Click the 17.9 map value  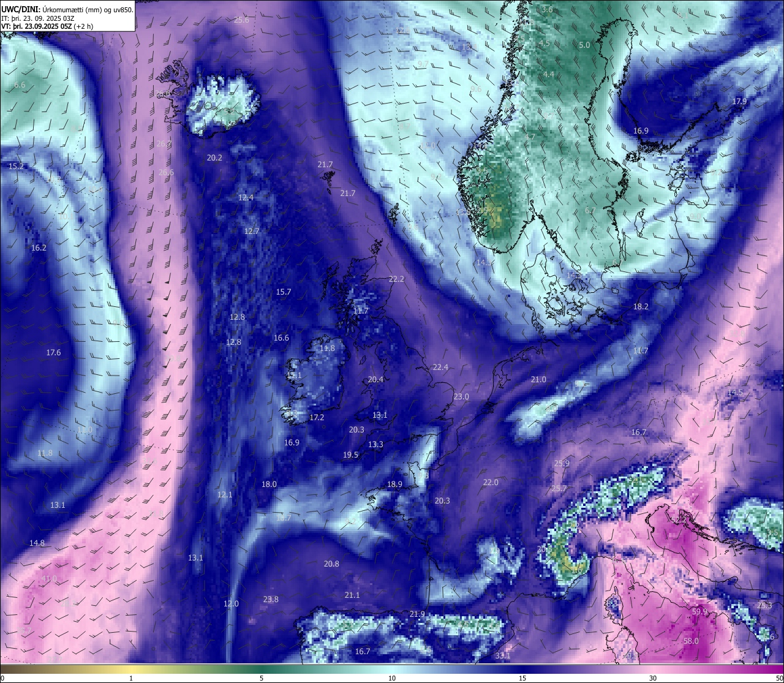[739, 101]
